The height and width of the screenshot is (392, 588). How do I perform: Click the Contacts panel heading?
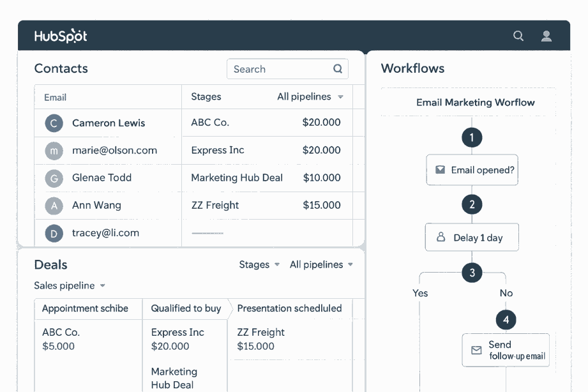click(x=61, y=68)
